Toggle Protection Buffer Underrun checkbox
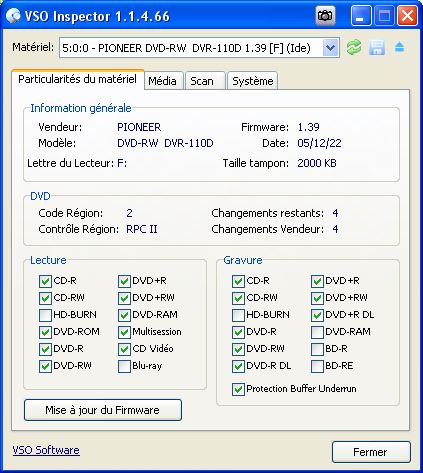Viewport: 423px width, 473px height. [238, 389]
